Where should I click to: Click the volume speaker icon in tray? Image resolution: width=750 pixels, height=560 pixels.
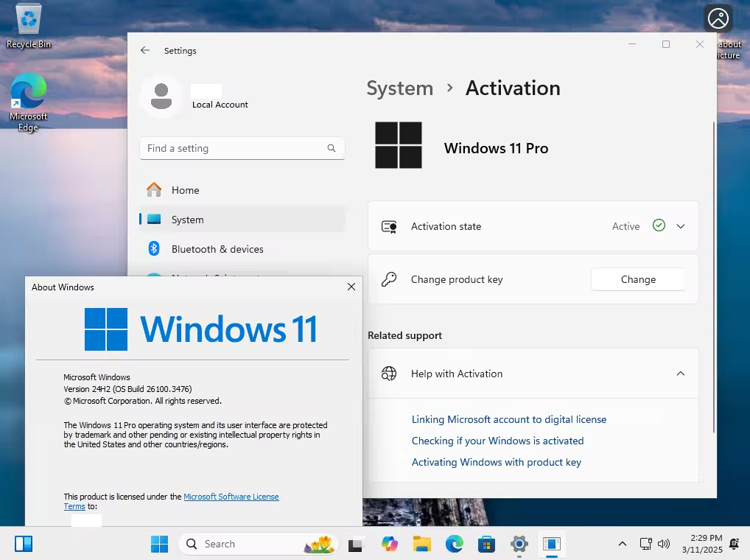[663, 544]
